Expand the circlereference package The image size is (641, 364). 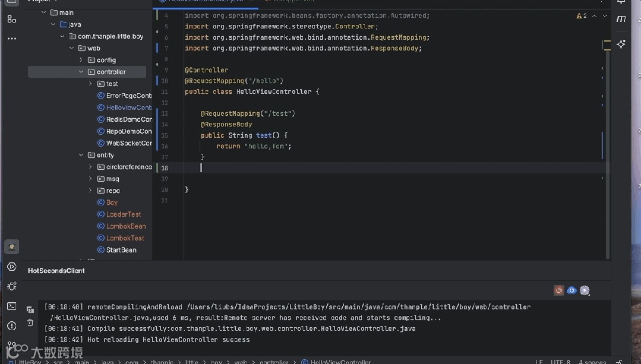(90, 167)
